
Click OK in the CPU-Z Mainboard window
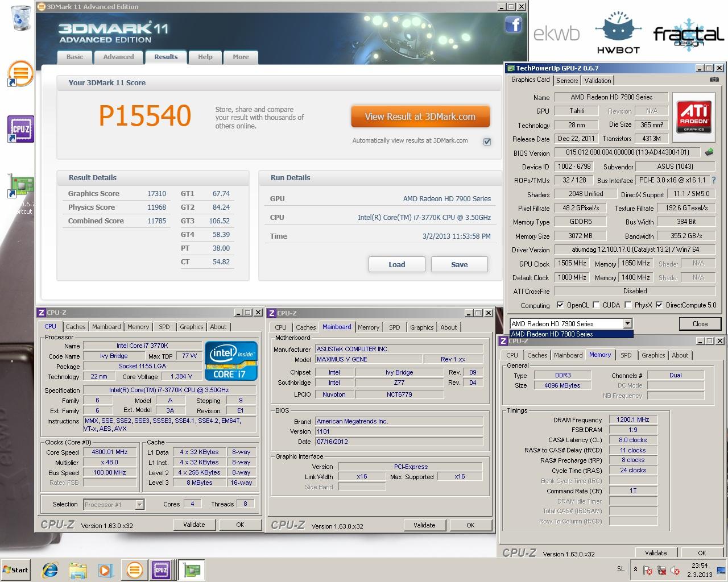coord(470,525)
